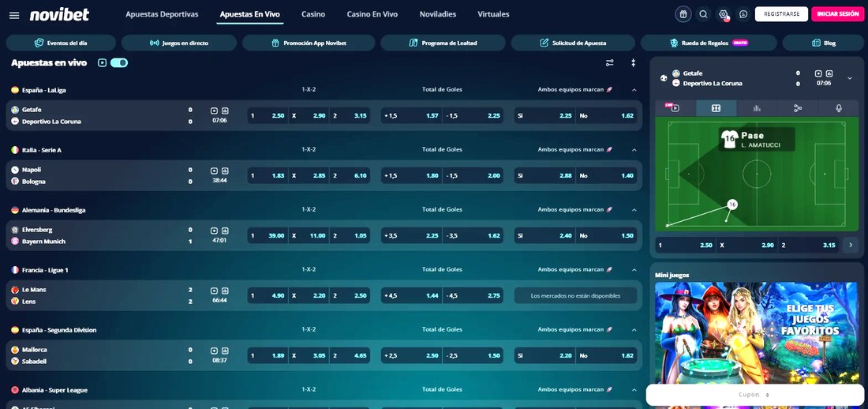Open the live chat bubble icon
The height and width of the screenshot is (409, 868).
(x=743, y=14)
